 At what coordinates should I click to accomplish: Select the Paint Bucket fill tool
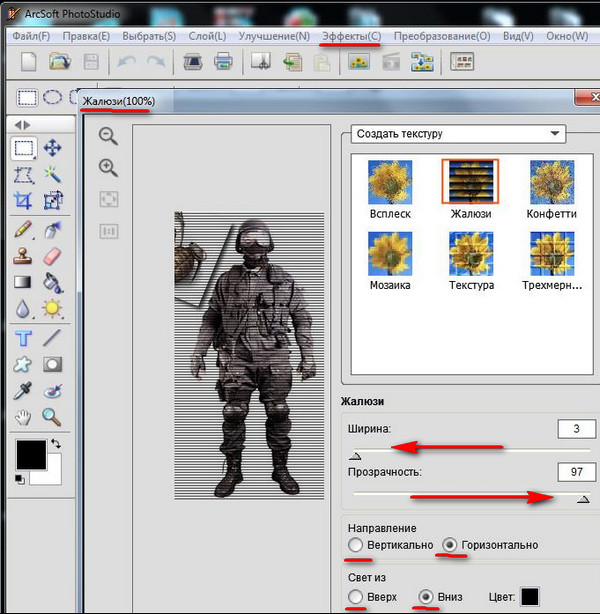point(52,283)
